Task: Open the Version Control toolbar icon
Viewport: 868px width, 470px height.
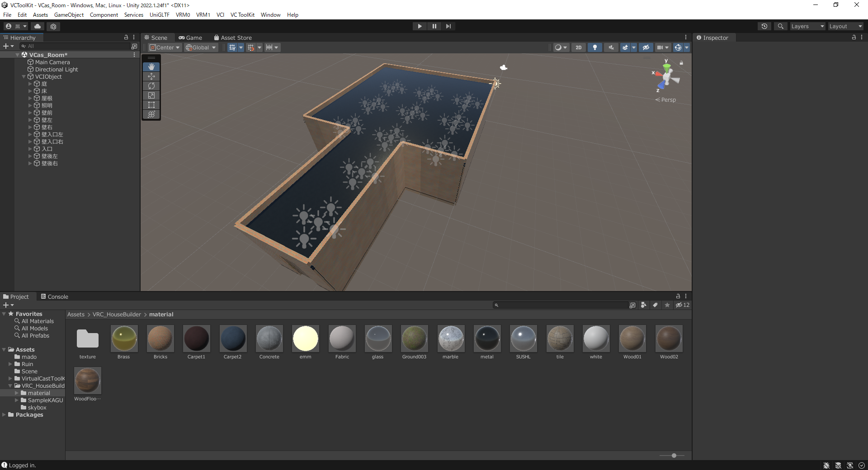Action: 53,26
